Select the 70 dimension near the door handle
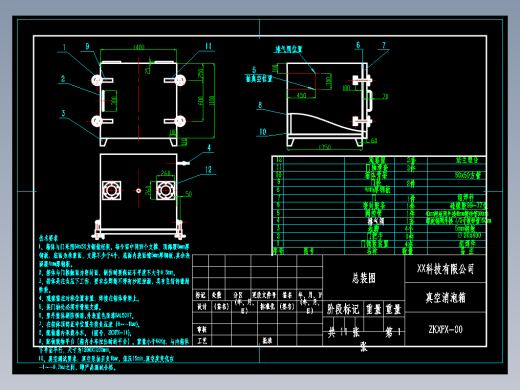520x390 pixels. coord(385,96)
